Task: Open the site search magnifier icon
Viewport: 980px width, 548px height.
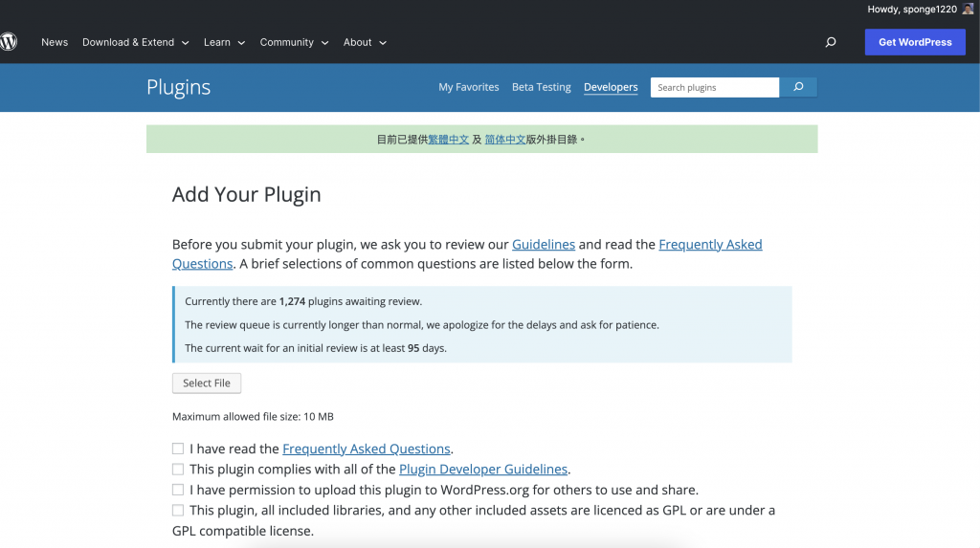Action: (x=831, y=42)
